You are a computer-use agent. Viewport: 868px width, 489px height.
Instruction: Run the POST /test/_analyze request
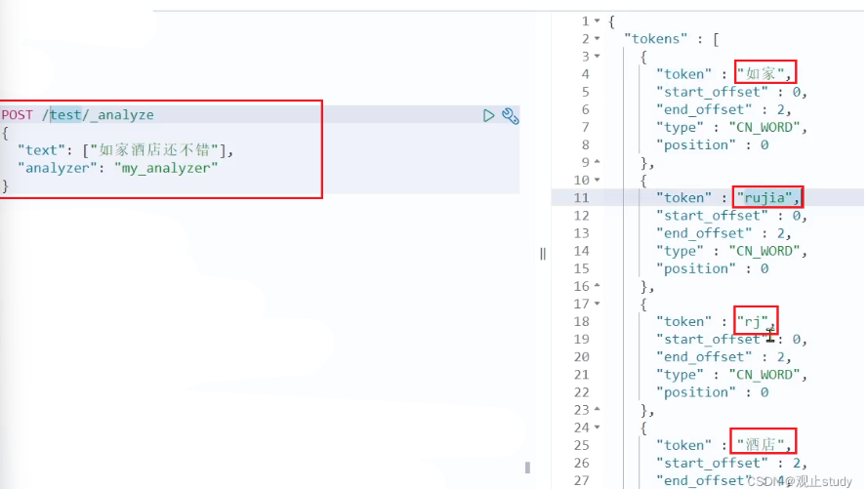click(488, 115)
